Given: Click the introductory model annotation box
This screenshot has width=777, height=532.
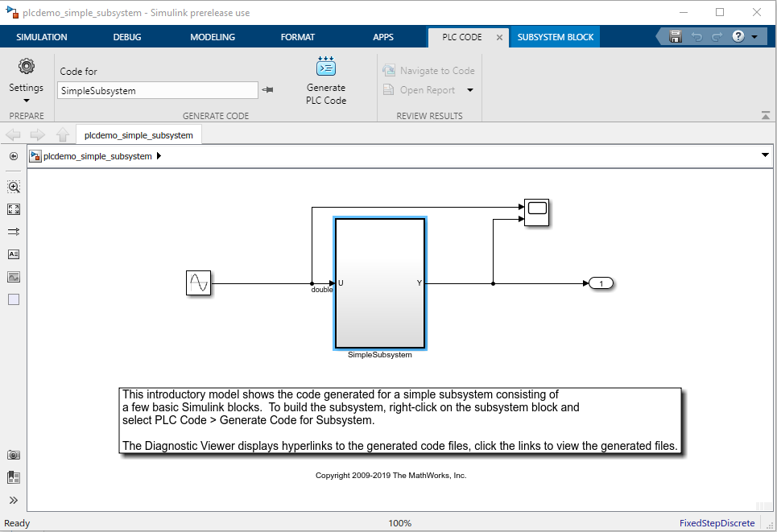Looking at the screenshot, I should 400,420.
